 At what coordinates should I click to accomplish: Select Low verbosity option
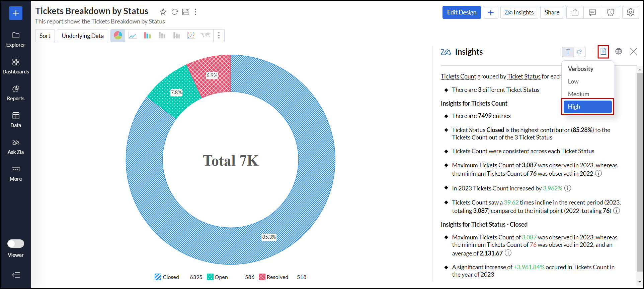coord(573,81)
